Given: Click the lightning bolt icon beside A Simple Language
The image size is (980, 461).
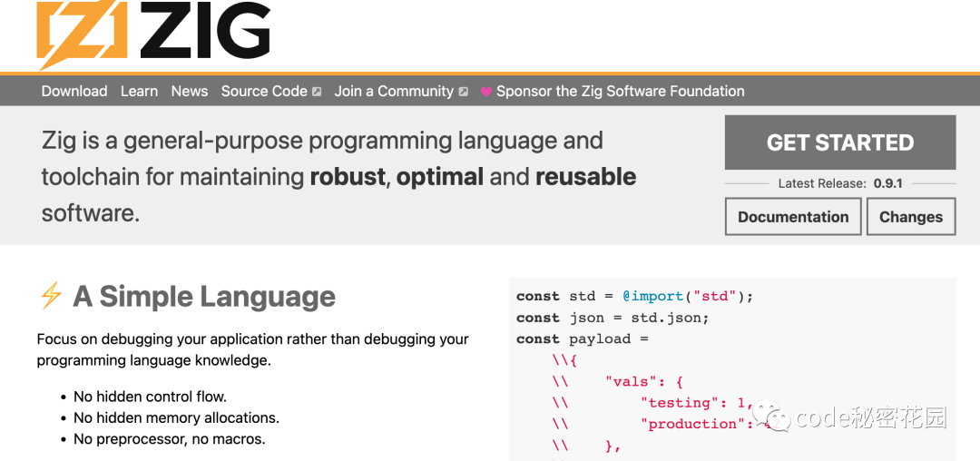Looking at the screenshot, I should [51, 296].
